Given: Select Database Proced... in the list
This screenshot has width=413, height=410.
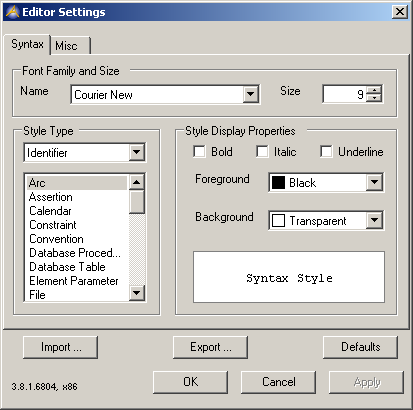Looking at the screenshot, I should pos(77,253).
